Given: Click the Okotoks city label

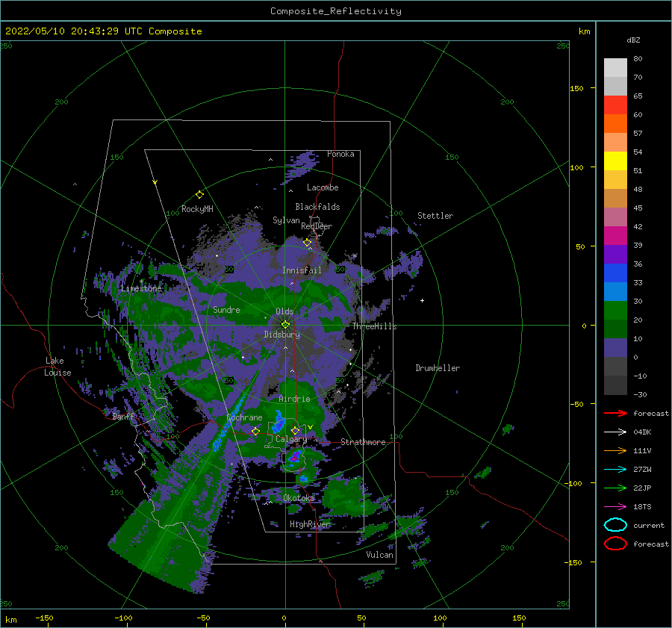Looking at the screenshot, I should (299, 497).
